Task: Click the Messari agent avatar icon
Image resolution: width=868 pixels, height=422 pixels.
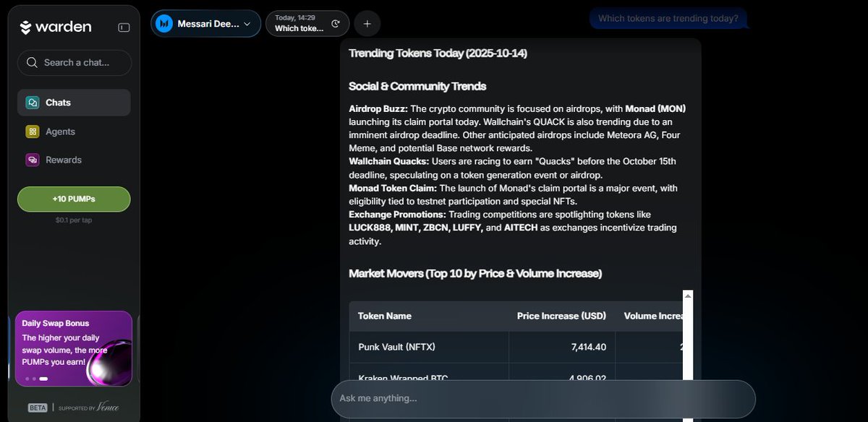Action: pyautogui.click(x=165, y=24)
